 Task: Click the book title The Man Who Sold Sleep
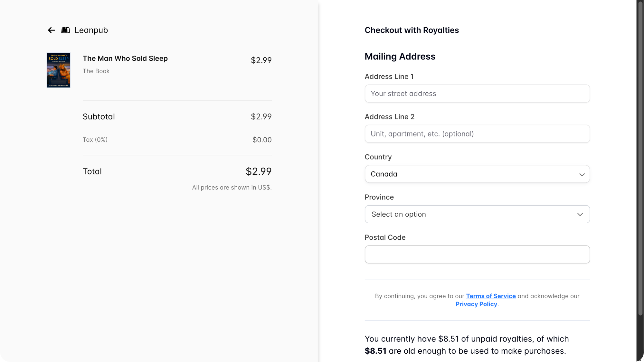click(x=125, y=59)
